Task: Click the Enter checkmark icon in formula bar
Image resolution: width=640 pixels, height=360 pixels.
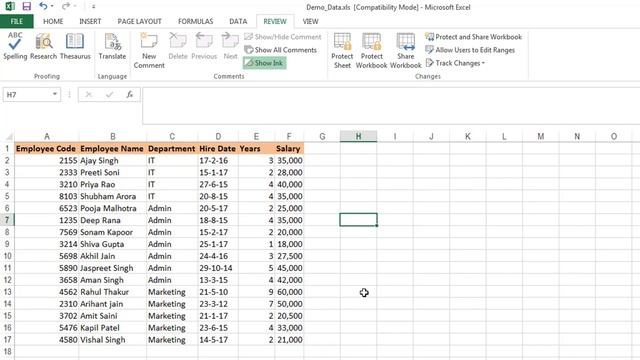Action: [109, 94]
